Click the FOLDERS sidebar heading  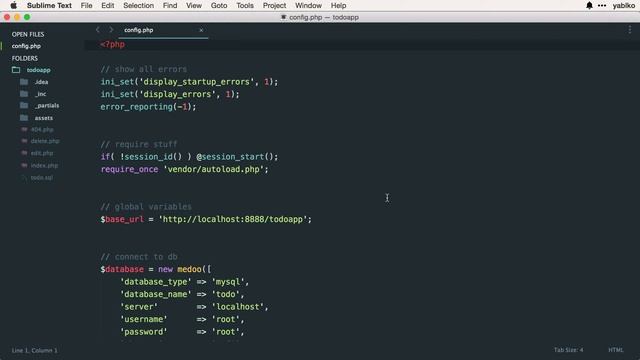(x=24, y=58)
